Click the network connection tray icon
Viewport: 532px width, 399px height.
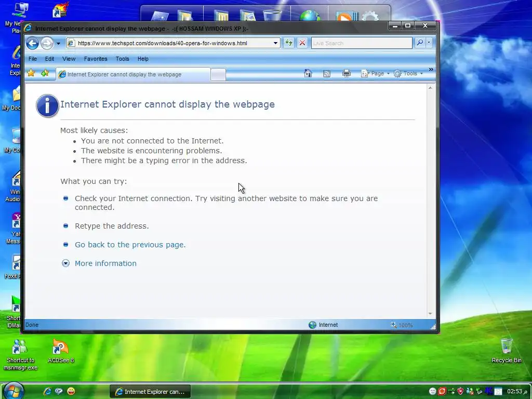pyautogui.click(x=451, y=391)
